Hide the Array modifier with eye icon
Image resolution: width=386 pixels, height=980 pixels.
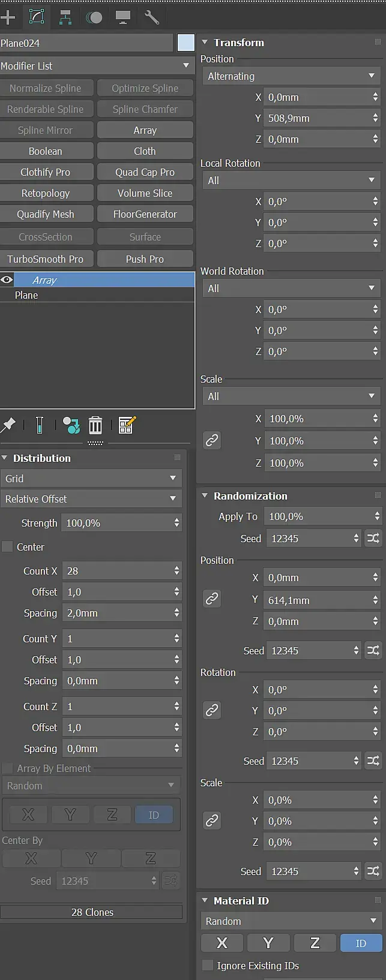[7, 280]
